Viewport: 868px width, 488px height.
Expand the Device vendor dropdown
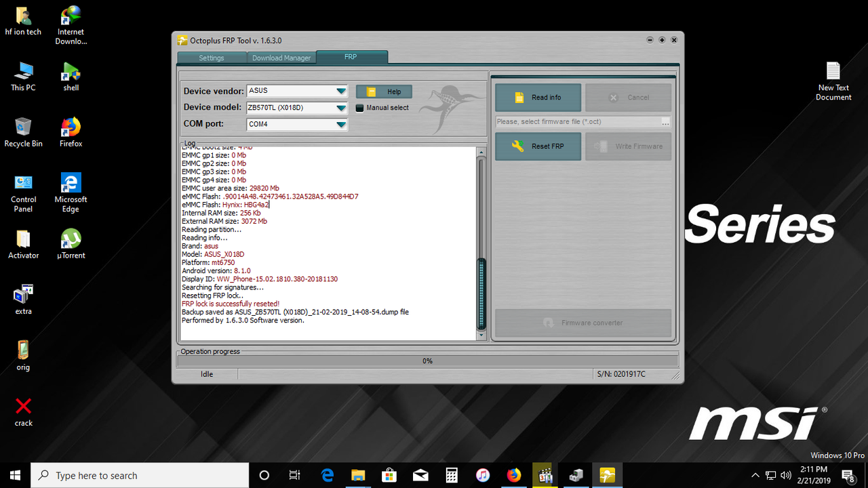click(x=340, y=91)
